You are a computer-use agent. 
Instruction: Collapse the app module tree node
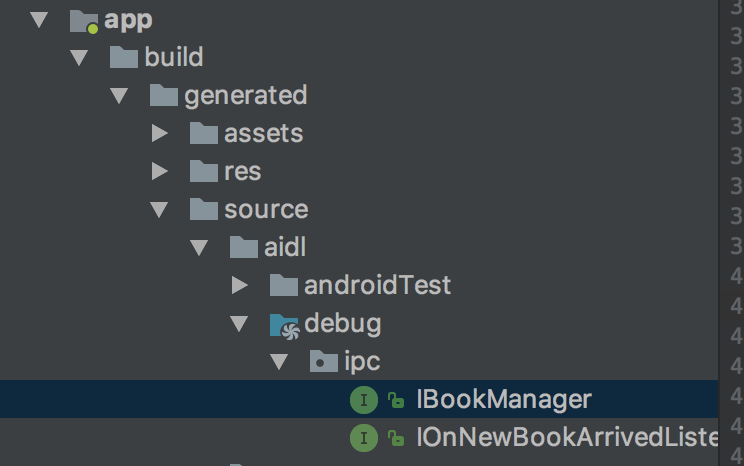40,20
